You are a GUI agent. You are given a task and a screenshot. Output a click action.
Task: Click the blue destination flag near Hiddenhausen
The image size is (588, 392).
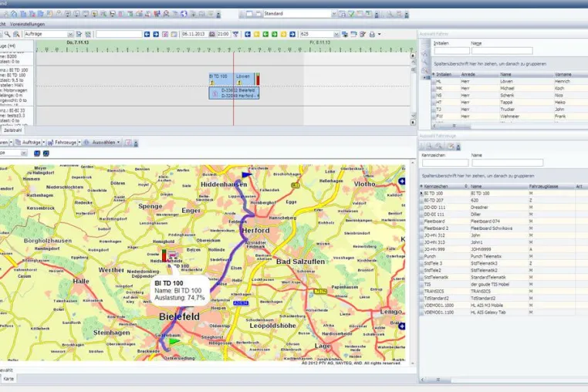[x=246, y=174]
